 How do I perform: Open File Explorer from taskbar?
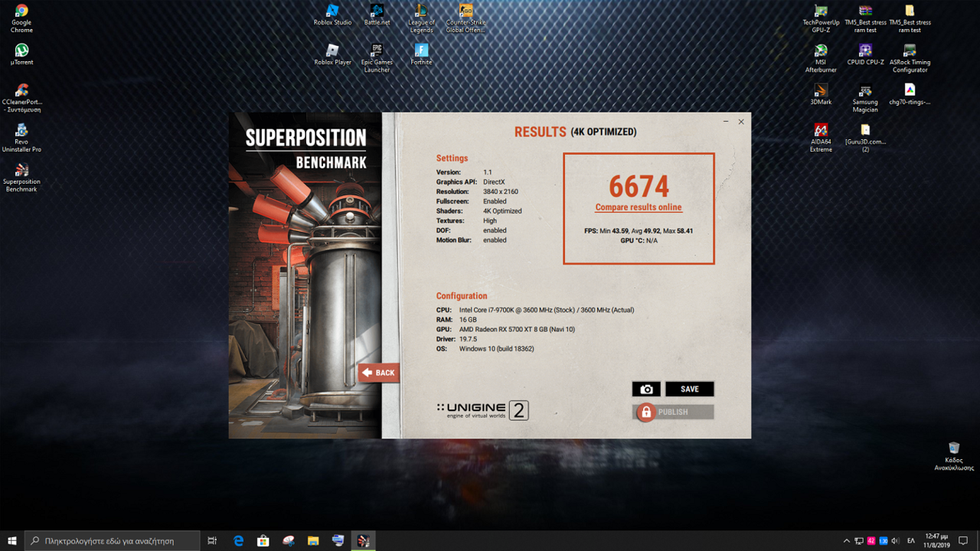pos(312,540)
